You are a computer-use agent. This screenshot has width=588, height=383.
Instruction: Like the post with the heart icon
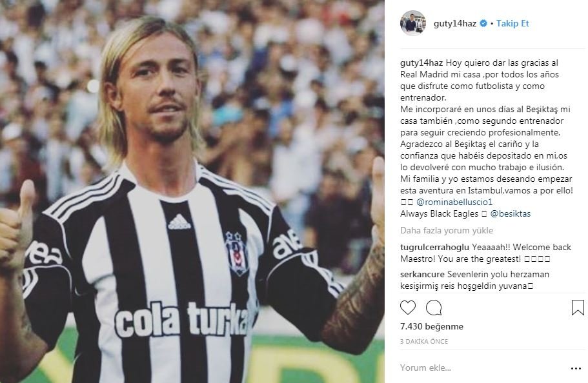(x=408, y=308)
